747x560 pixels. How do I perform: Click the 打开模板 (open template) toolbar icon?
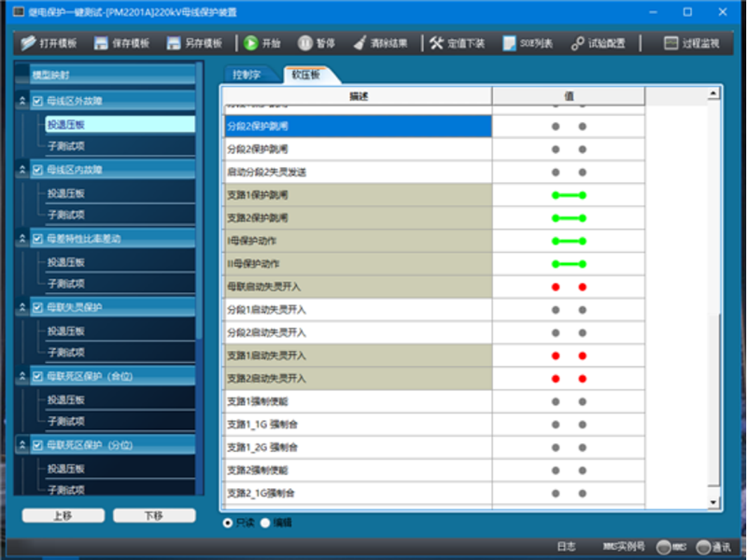point(29,44)
